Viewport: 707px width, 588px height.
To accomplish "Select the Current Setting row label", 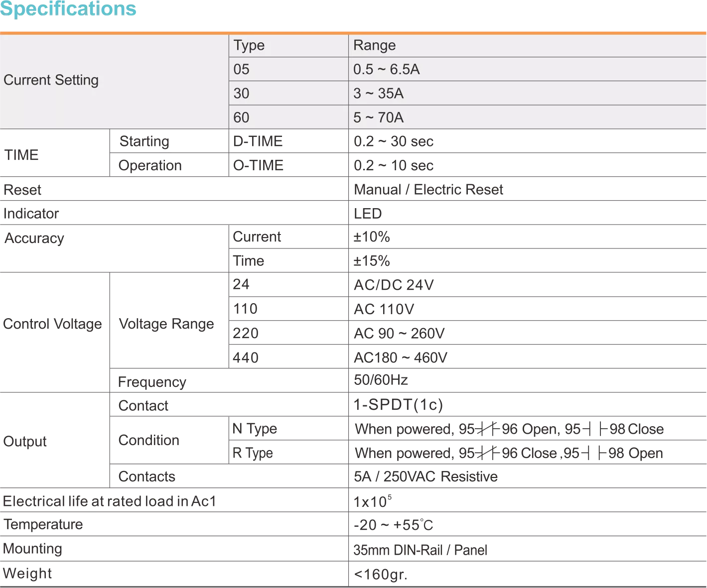I will (x=51, y=80).
